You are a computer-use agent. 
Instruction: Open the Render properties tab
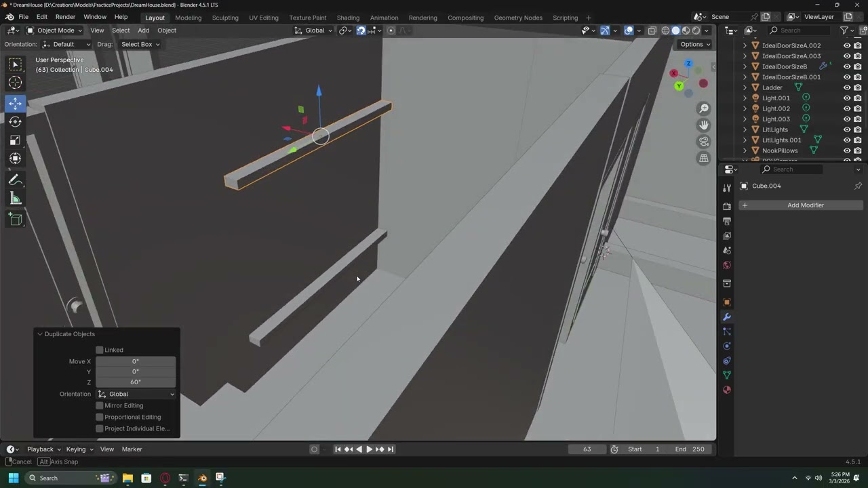point(727,206)
